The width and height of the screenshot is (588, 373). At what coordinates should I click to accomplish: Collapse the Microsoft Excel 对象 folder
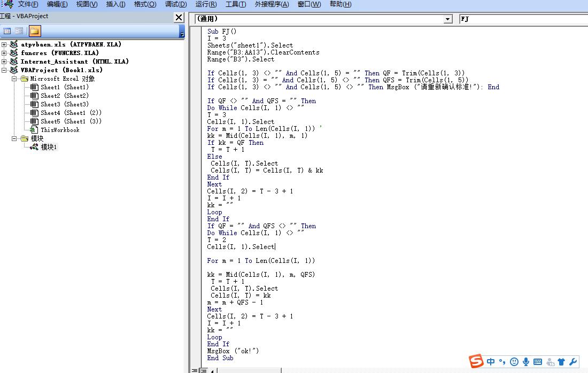coord(14,79)
